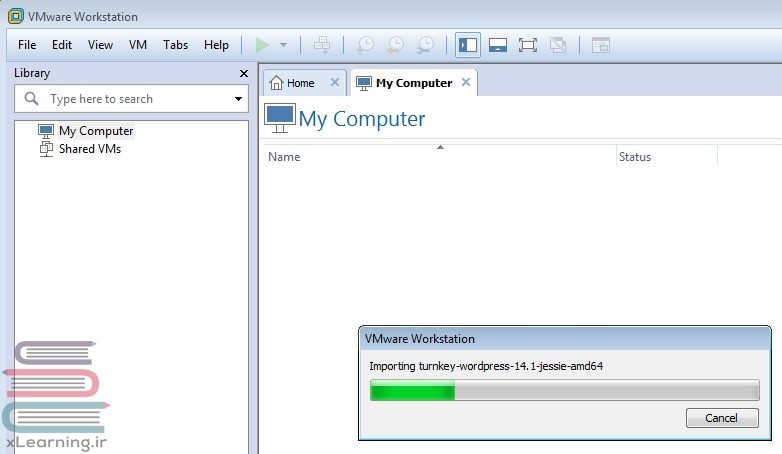
Task: Close the My Computer tab
Action: 466,83
